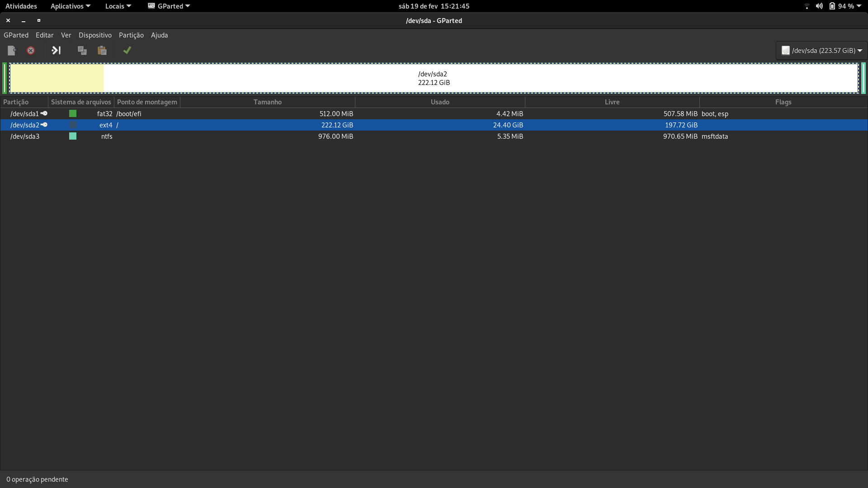Click the Partição column header
868x488 pixels.
24,102
